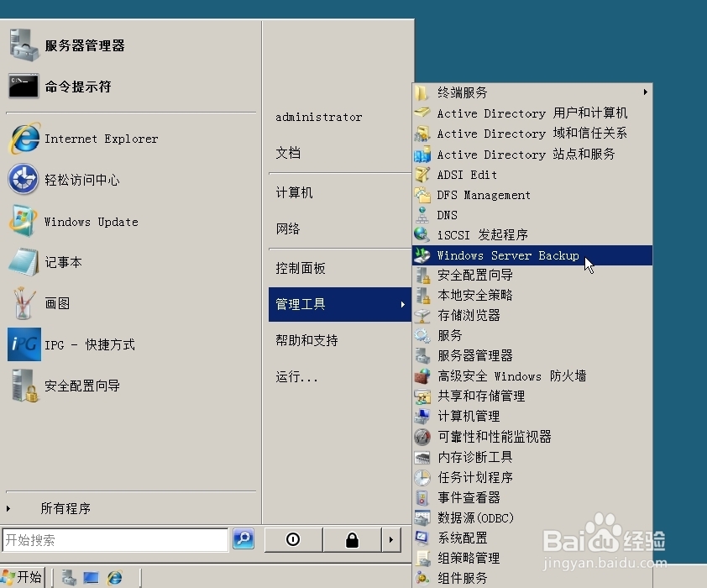Expand the 管理工具 submenu arrow
707x588 pixels.
(403, 304)
